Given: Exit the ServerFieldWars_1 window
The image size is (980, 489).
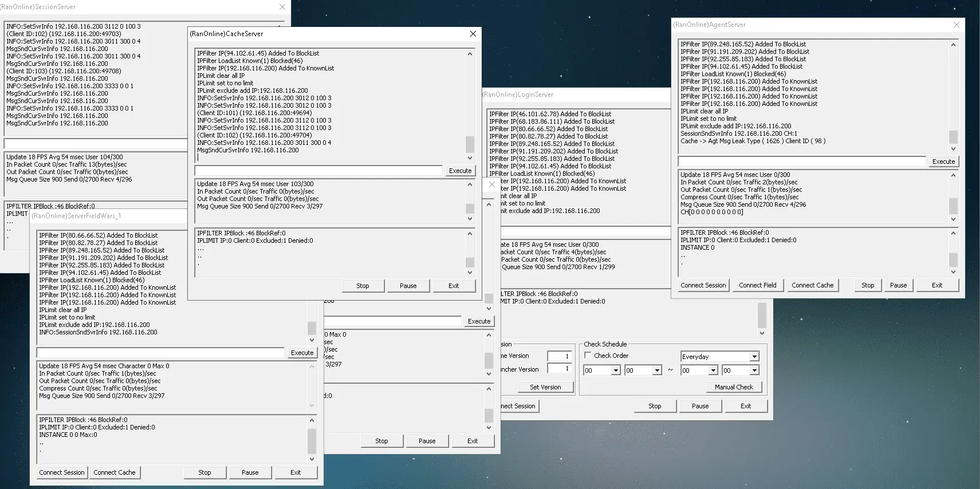Looking at the screenshot, I should coord(296,472).
